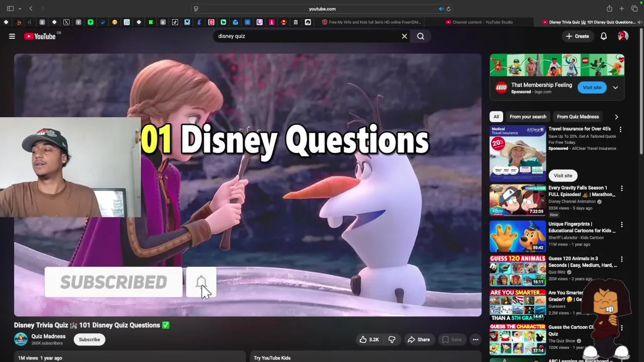The image size is (644, 362).
Task: Open the Quiz Madness channel name link
Action: (48, 336)
